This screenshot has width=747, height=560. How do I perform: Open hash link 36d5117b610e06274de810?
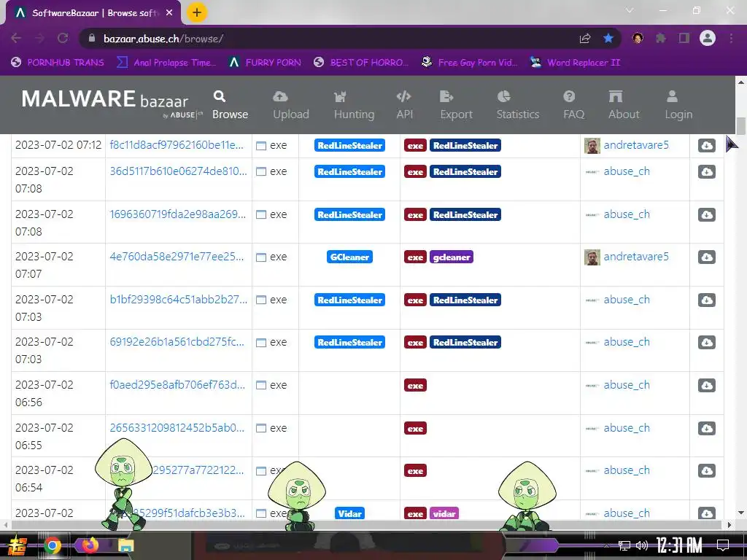pos(178,171)
